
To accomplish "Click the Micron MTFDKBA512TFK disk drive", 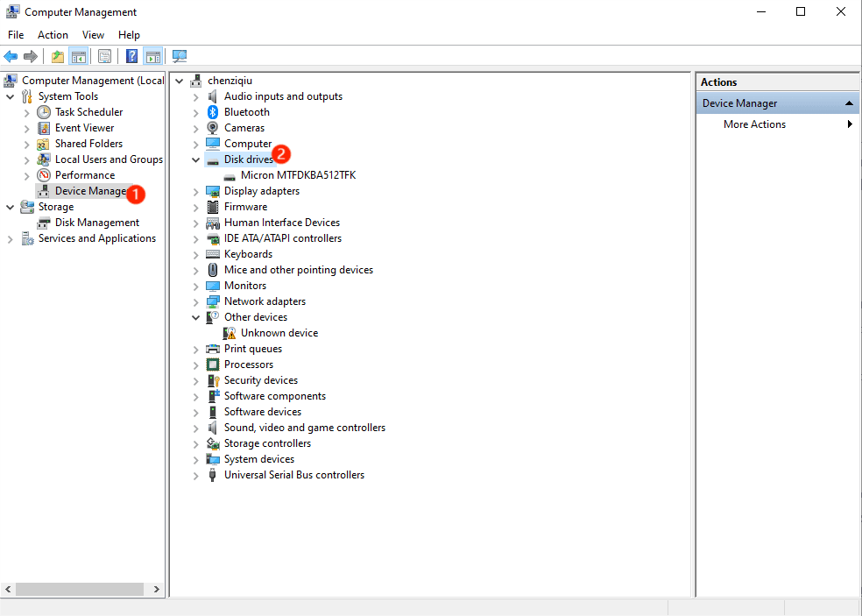I will point(298,175).
